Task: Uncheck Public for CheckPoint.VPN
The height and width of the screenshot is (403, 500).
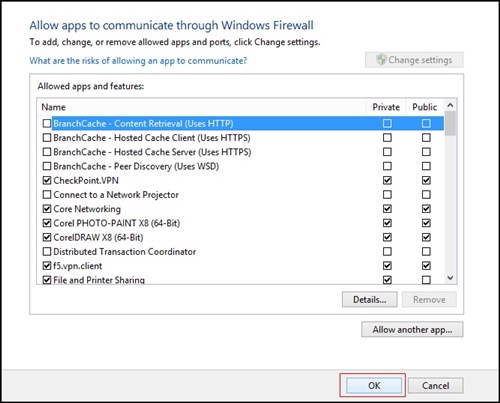Action: (426, 180)
